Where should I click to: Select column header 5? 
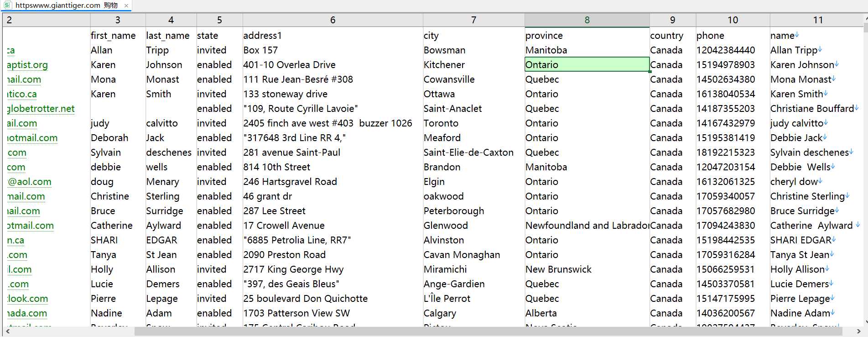coord(219,20)
